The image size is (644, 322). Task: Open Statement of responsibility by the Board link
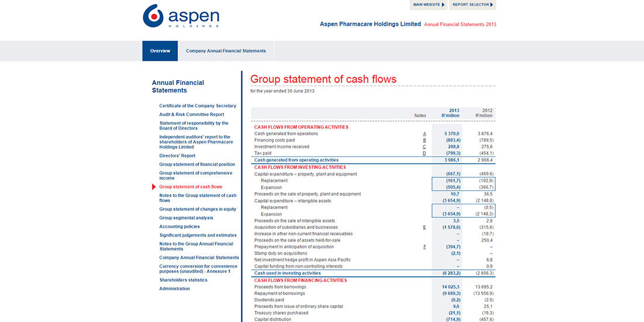(194, 126)
